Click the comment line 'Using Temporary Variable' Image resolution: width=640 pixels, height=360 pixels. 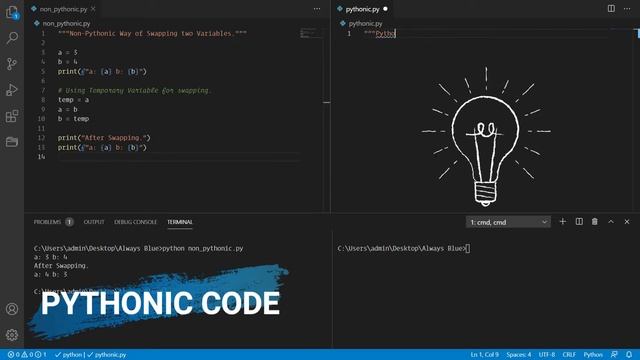(134, 91)
